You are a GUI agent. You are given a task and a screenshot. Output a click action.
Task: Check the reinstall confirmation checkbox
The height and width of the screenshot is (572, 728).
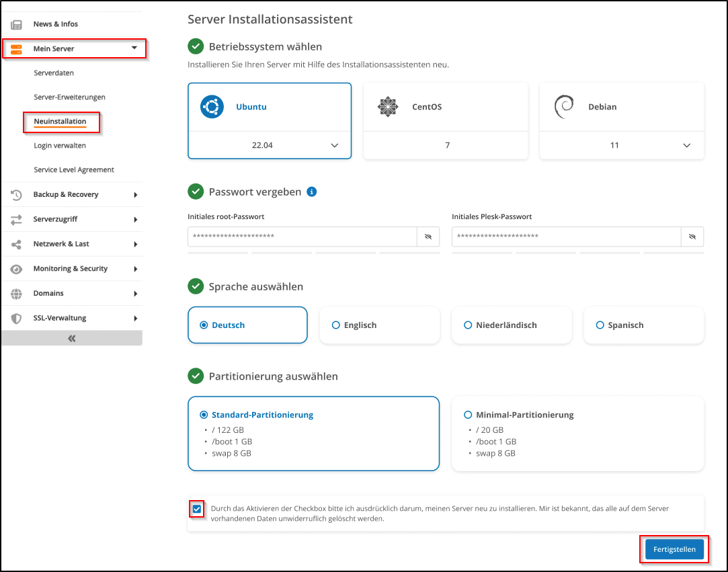[x=196, y=509]
